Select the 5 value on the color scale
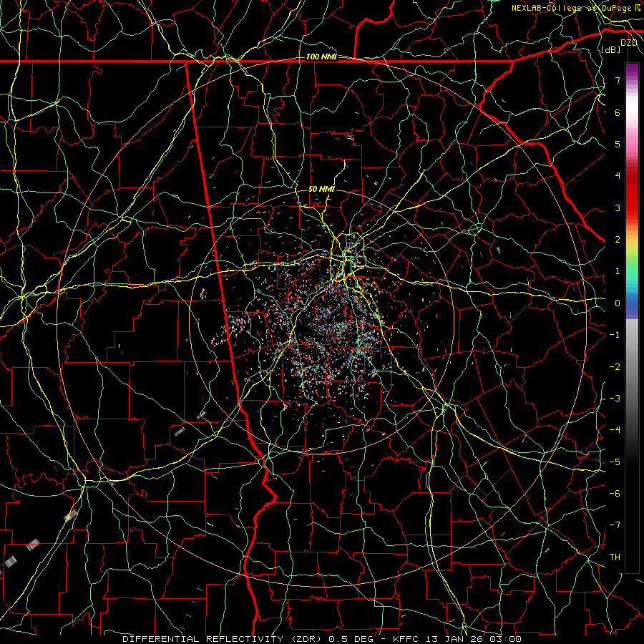Screen dimensions: 644x644 click(618, 144)
